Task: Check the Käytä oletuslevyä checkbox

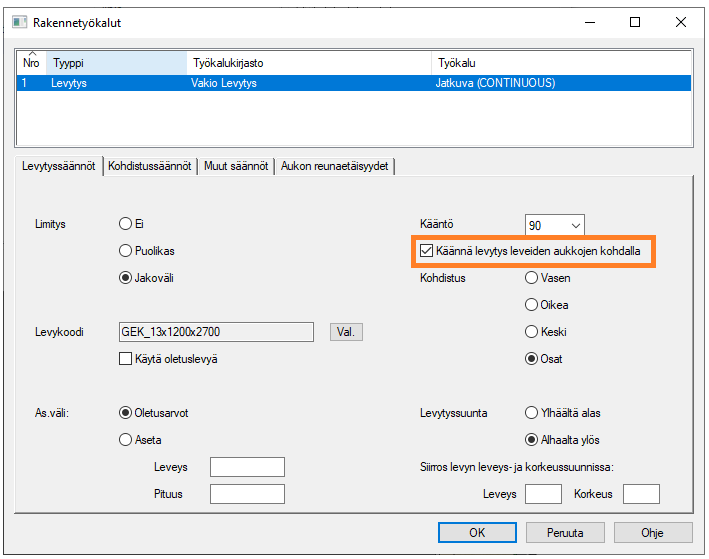Action: click(x=126, y=359)
